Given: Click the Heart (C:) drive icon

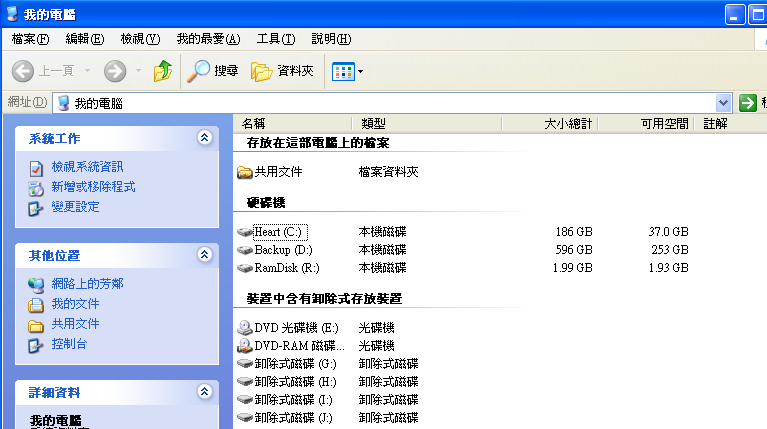Looking at the screenshot, I should (245, 232).
